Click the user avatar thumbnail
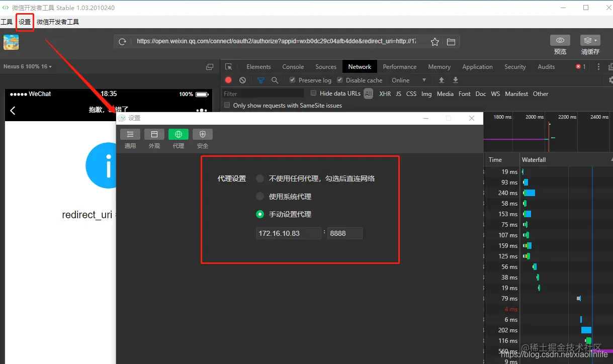The height and width of the screenshot is (364, 613). coord(11,42)
